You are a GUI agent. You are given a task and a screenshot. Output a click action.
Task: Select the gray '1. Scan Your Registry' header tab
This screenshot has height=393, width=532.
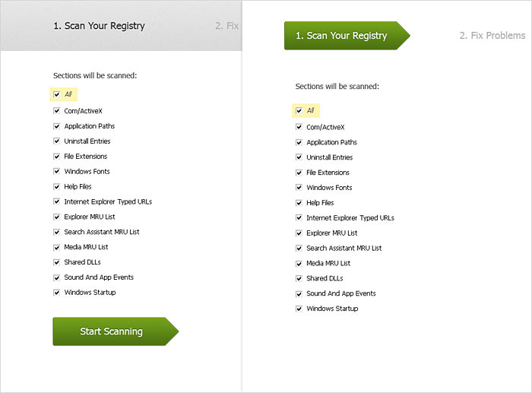99,26
